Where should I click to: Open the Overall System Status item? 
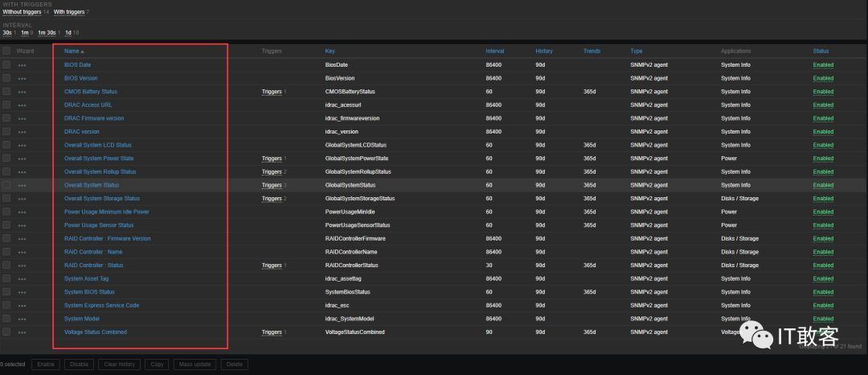(x=92, y=185)
